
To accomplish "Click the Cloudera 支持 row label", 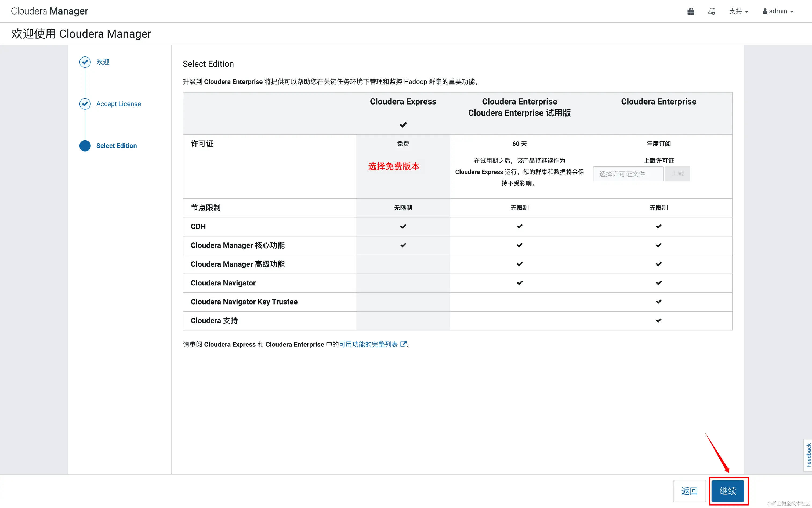I will click(x=214, y=320).
